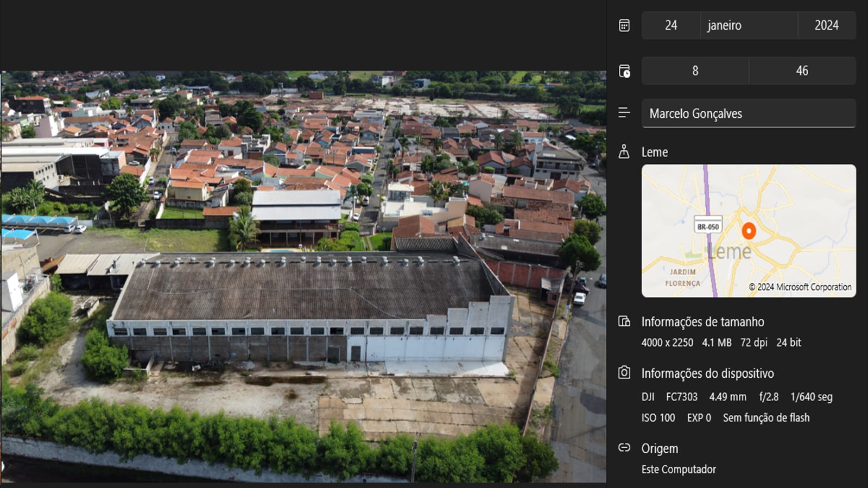
Task: Click the description lines icon
Action: point(624,112)
